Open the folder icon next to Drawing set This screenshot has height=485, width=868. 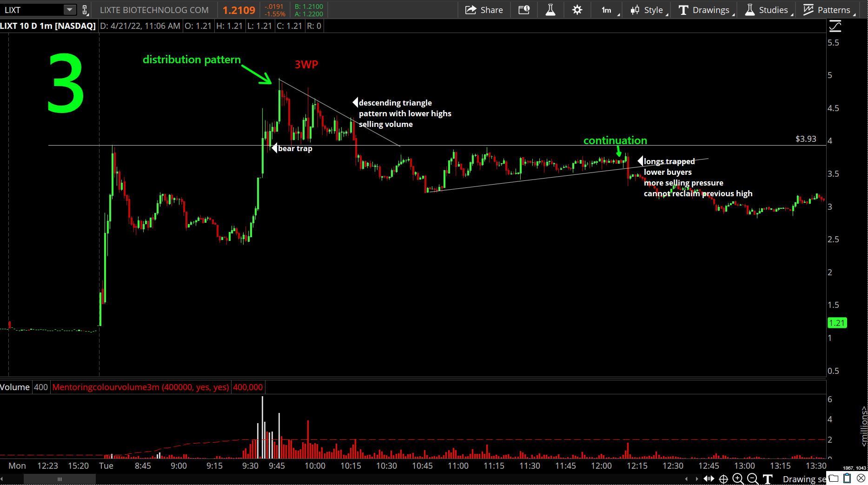coord(834,478)
